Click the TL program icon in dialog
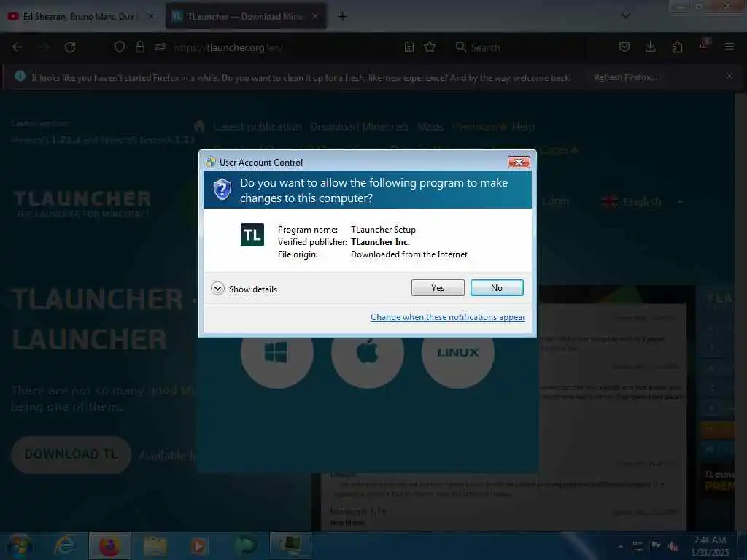The image size is (747, 560). [x=252, y=235]
